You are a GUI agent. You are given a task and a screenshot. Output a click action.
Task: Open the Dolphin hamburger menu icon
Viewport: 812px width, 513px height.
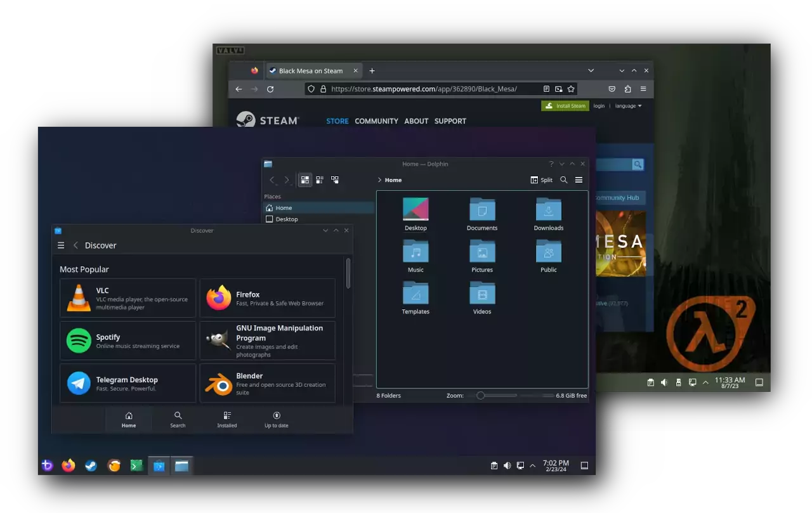[x=579, y=180]
